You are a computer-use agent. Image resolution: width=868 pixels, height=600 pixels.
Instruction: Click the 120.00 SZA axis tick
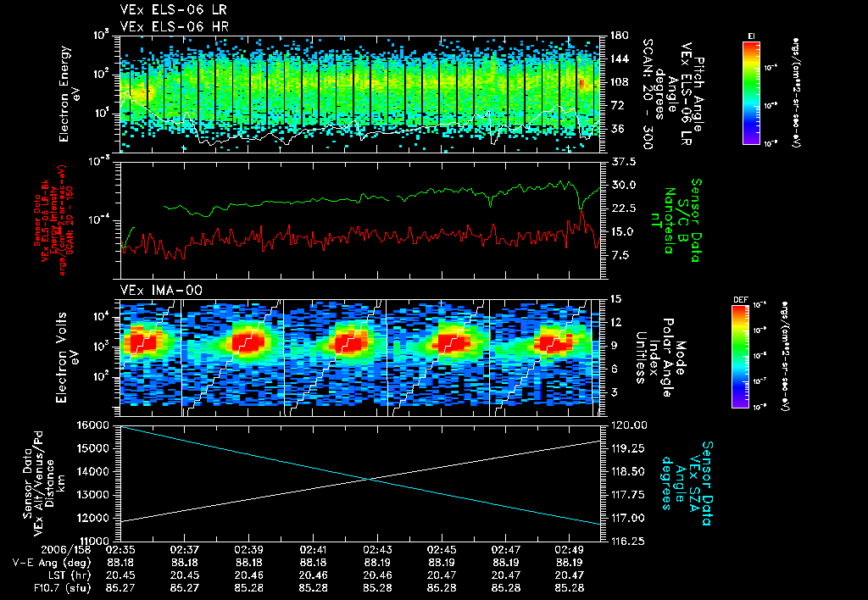pyautogui.click(x=630, y=425)
